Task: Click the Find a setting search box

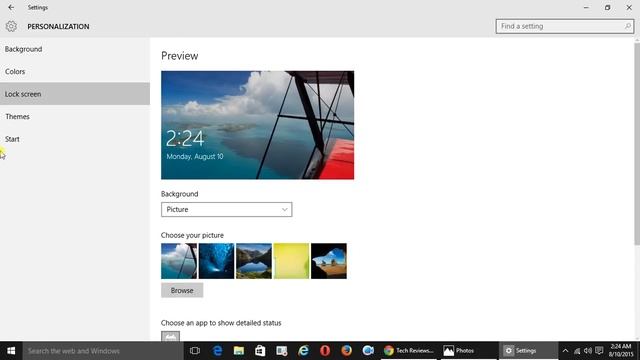Action: 564,26
